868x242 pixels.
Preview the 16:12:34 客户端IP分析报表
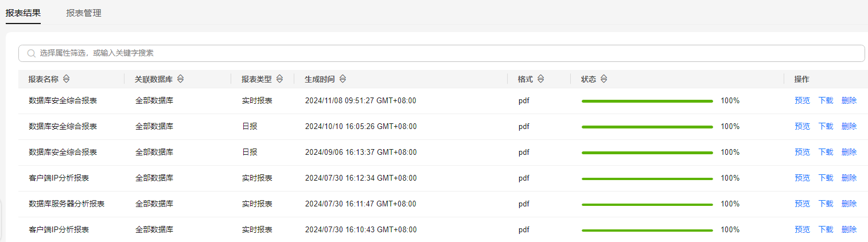pos(802,178)
